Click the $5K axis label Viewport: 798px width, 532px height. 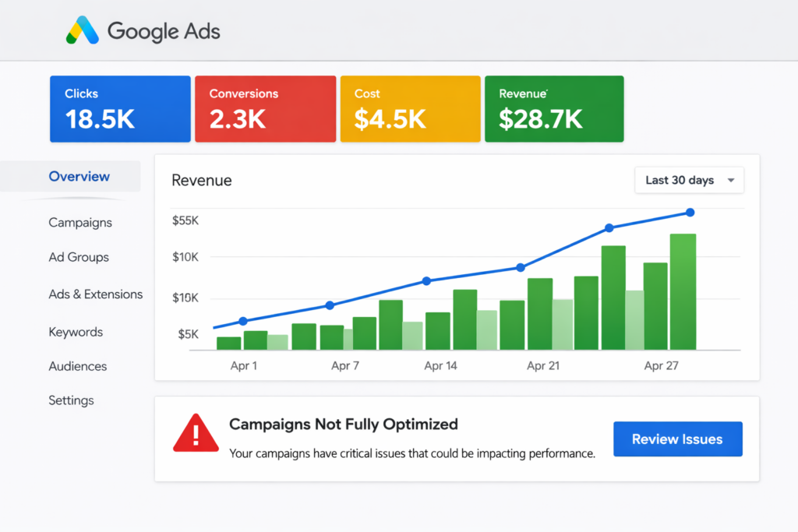point(189,334)
